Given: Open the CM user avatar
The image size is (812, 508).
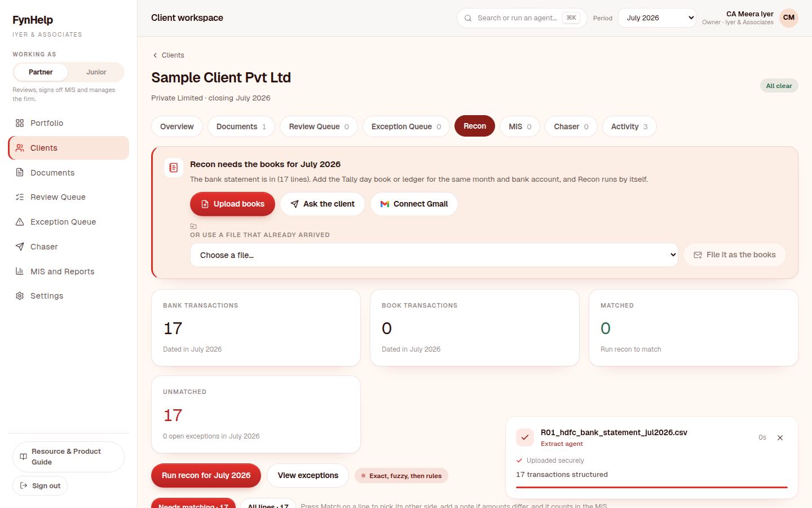Looking at the screenshot, I should pos(789,17).
